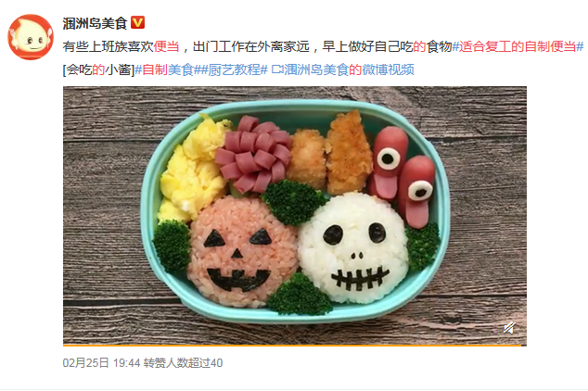Click the red highlighted keyword 便当
Screen dimensions: 588x391
pos(167,46)
